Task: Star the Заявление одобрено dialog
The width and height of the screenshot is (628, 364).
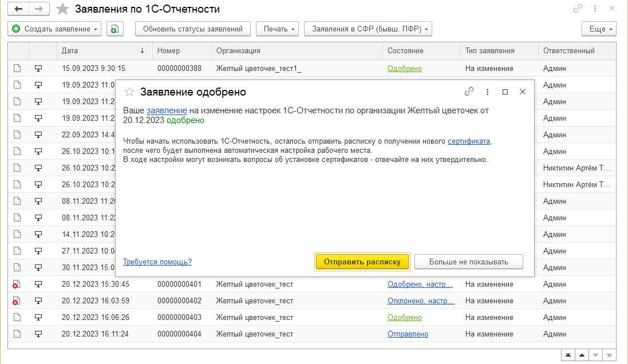Action: coord(129,92)
